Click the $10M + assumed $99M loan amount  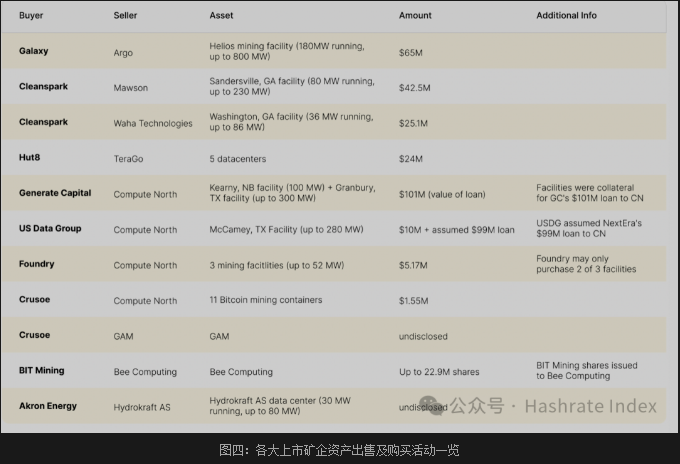[x=457, y=230]
